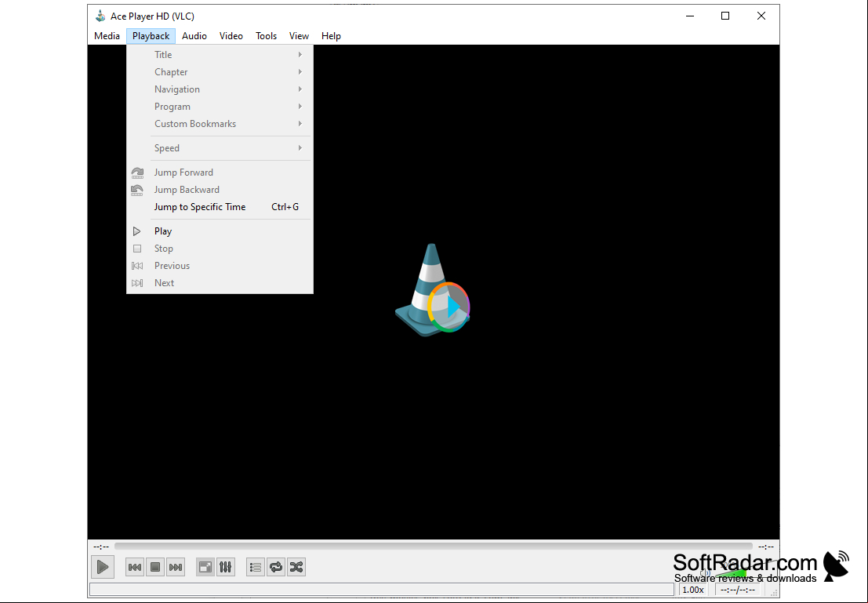Open the Media menu
Viewport: 868px width, 603px height.
click(x=107, y=36)
